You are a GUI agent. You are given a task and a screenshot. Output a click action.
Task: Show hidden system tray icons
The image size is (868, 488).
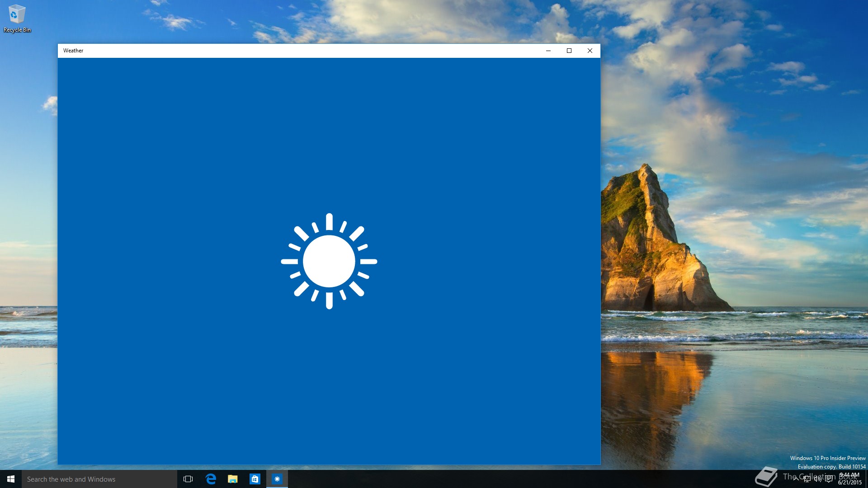[796, 479]
